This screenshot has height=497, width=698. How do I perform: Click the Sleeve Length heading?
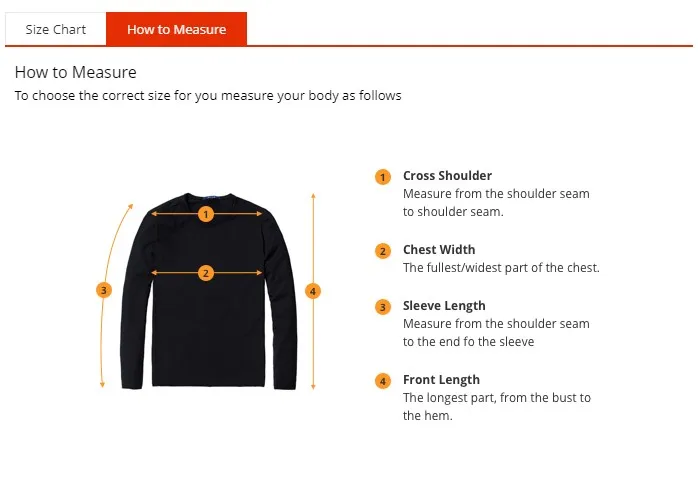coord(444,306)
